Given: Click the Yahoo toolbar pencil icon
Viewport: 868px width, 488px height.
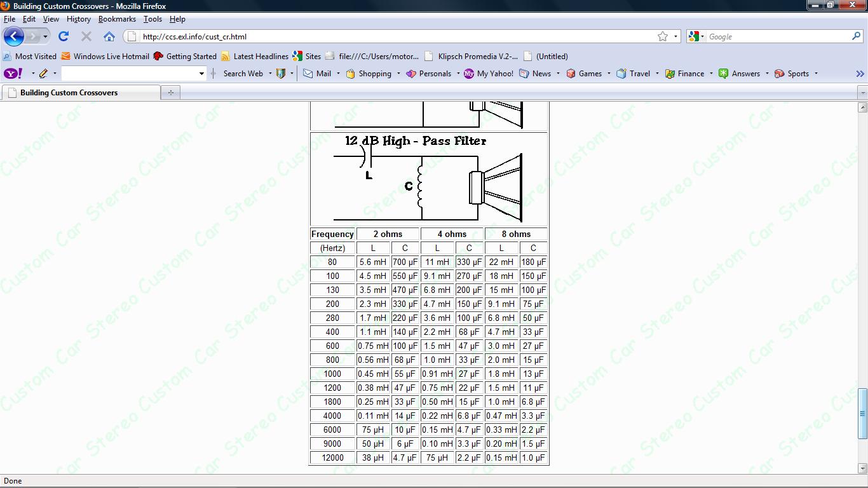Looking at the screenshot, I should pos(43,74).
